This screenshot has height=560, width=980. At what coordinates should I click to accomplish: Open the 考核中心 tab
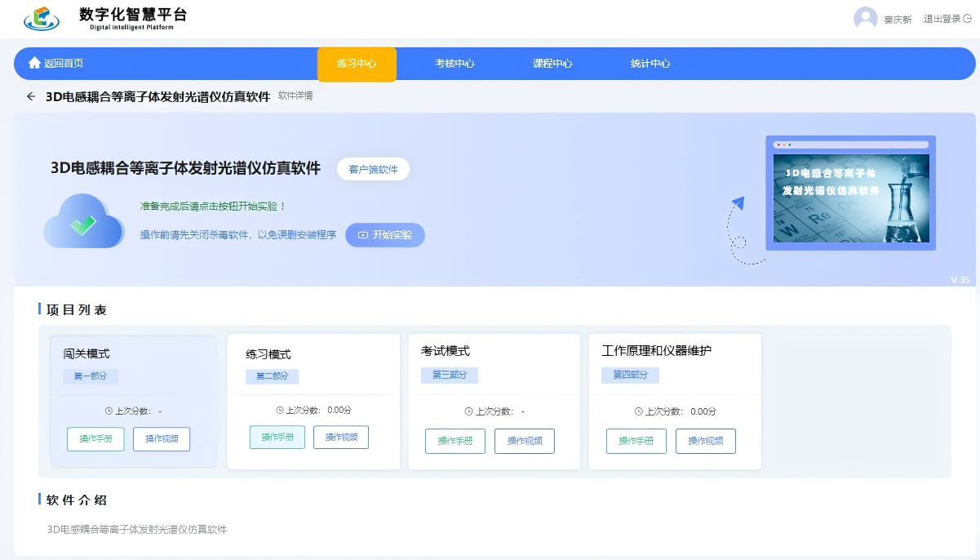point(455,64)
